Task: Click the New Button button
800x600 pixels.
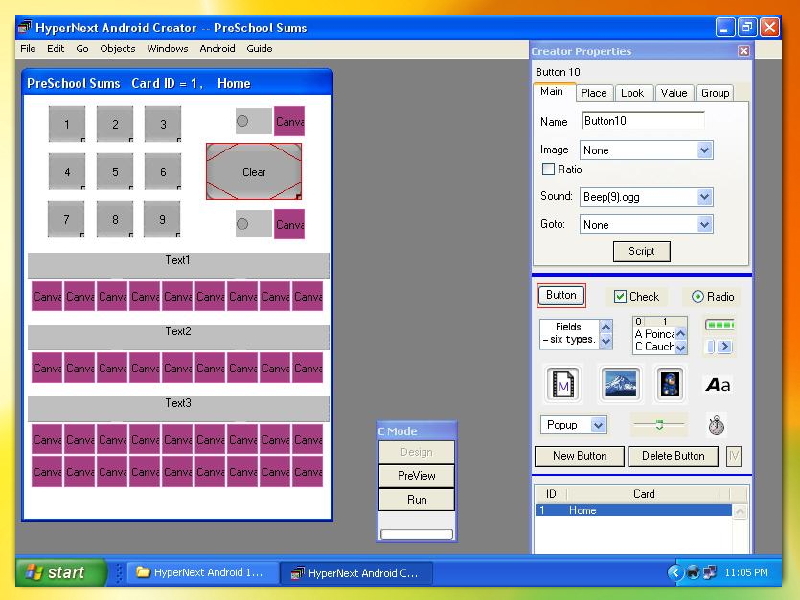Action: [x=580, y=456]
